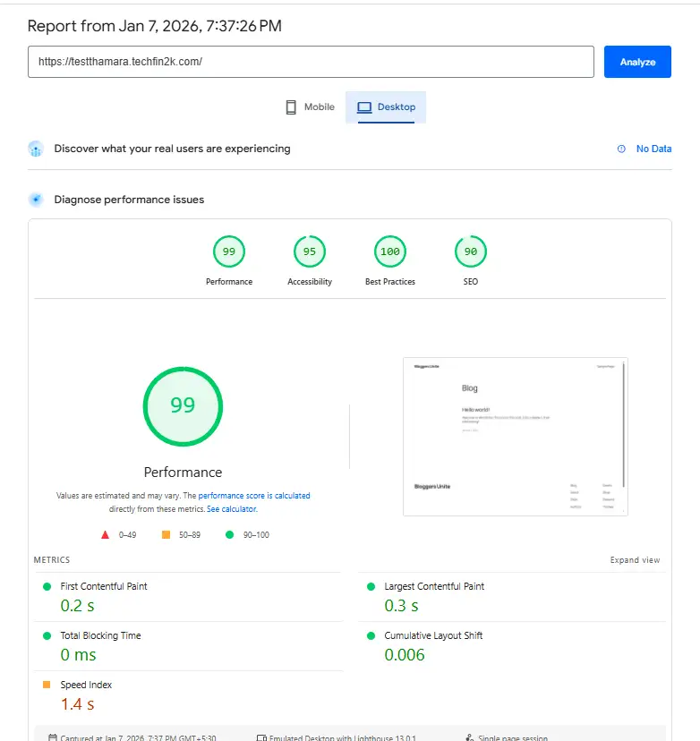Click the calendar icon beside Captured at
This screenshot has width=700, height=741.
click(x=53, y=737)
